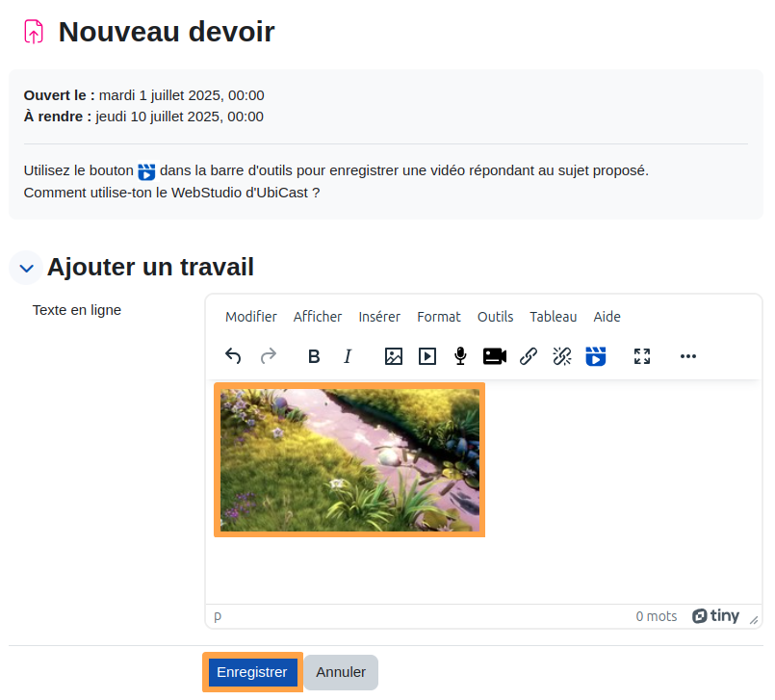
Task: Click Annuler to cancel
Action: click(x=341, y=672)
